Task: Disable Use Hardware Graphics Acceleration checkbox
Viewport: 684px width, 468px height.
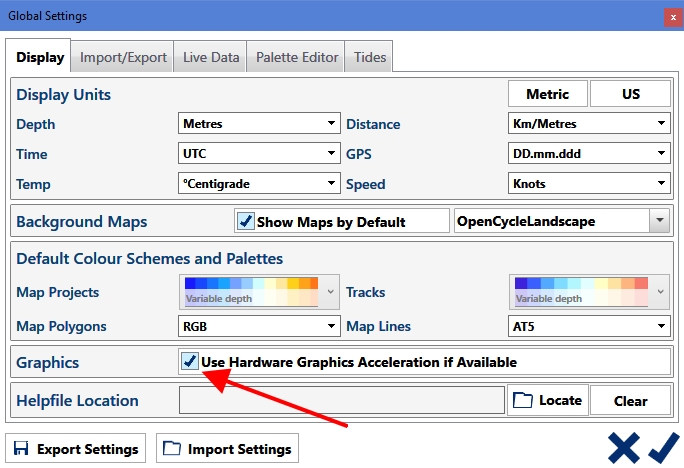Action: point(190,361)
